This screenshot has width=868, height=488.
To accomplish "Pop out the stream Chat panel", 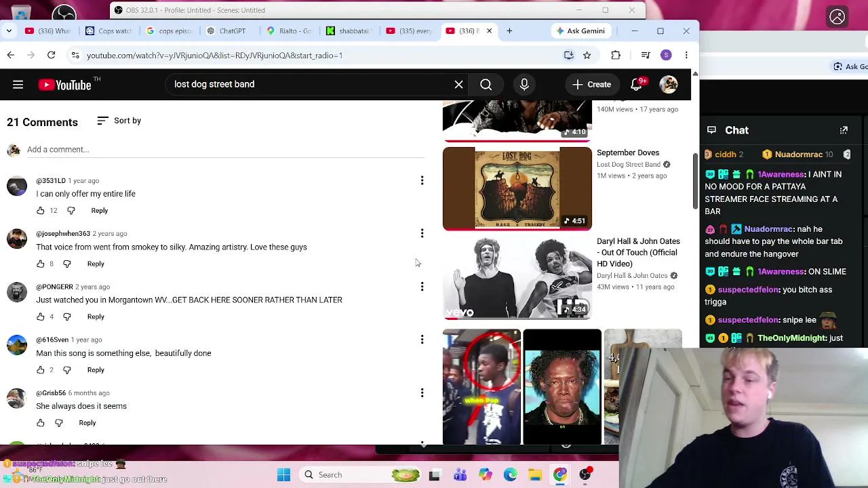I will pyautogui.click(x=844, y=130).
